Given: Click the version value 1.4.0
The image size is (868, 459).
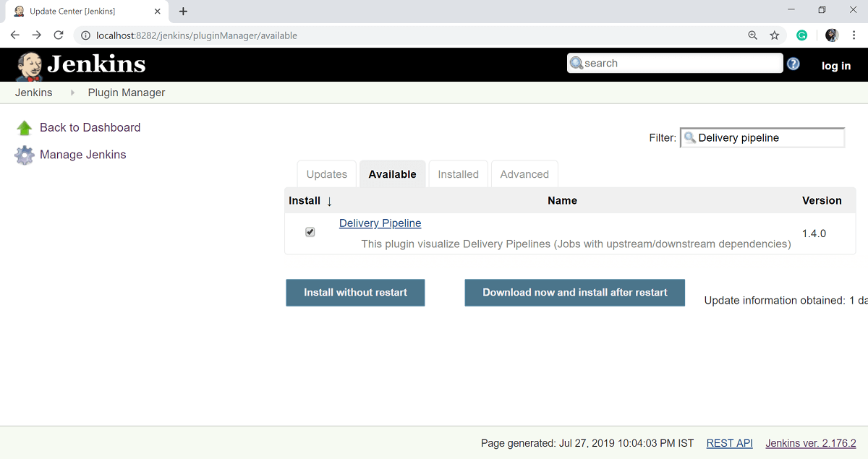Looking at the screenshot, I should tap(814, 233).
